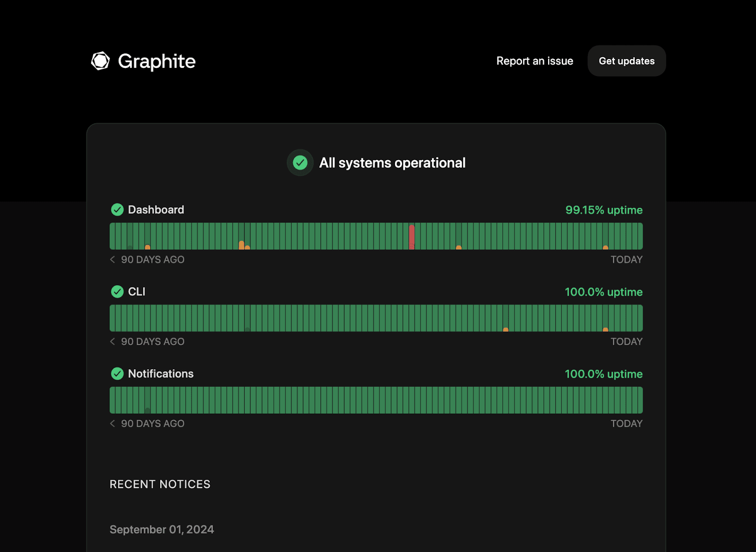Toggle Dashboard component status details
The height and width of the screenshot is (552, 756).
click(156, 210)
